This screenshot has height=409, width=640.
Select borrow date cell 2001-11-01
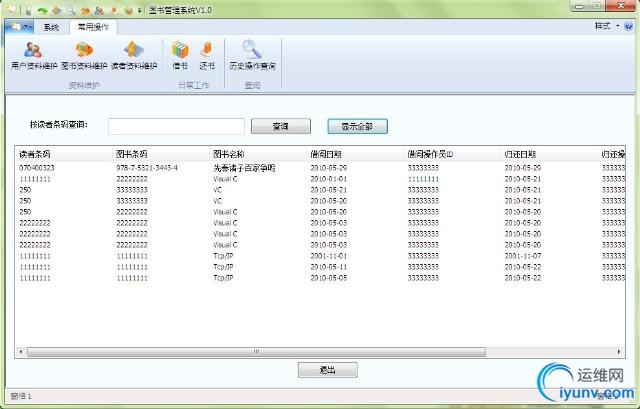tap(329, 256)
